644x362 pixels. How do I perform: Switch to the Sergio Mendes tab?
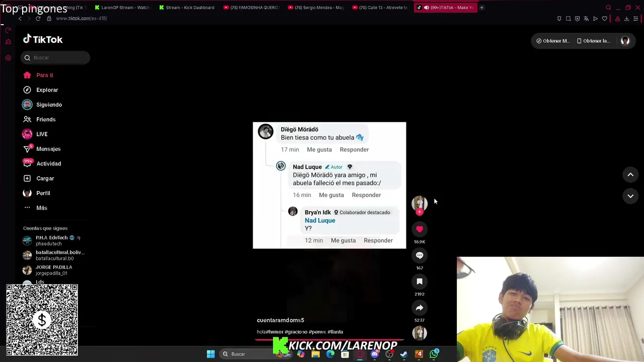(x=315, y=8)
